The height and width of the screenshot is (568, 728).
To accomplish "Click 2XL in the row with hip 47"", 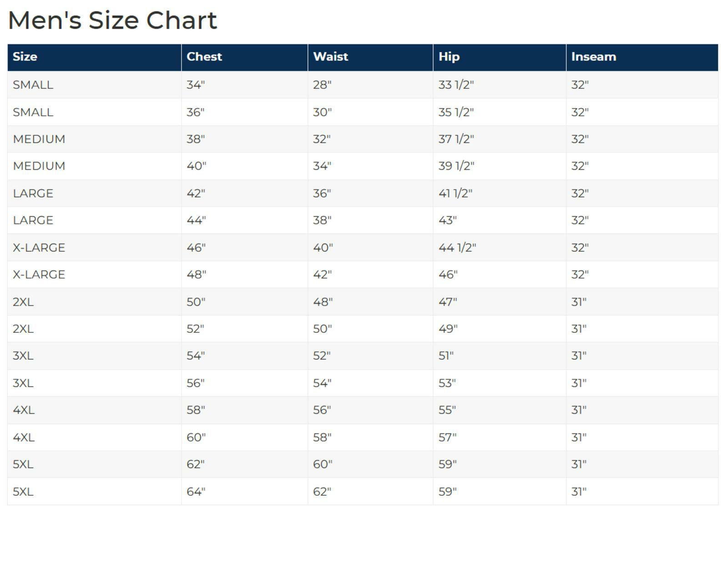I will pyautogui.click(x=23, y=302).
